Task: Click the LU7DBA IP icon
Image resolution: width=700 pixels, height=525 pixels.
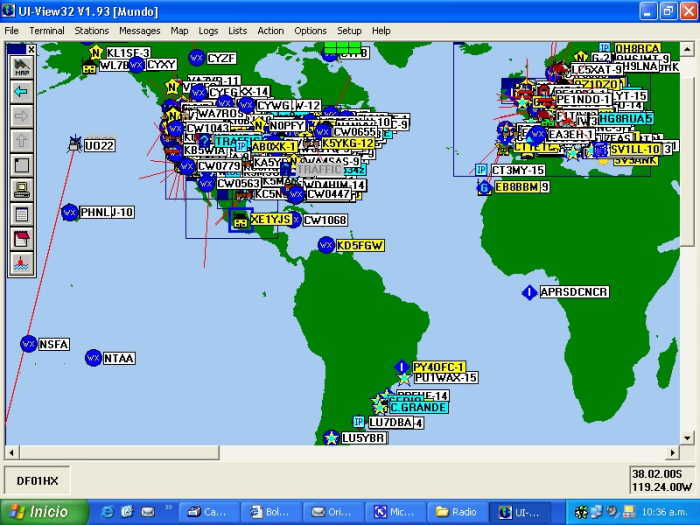Action: point(358,421)
